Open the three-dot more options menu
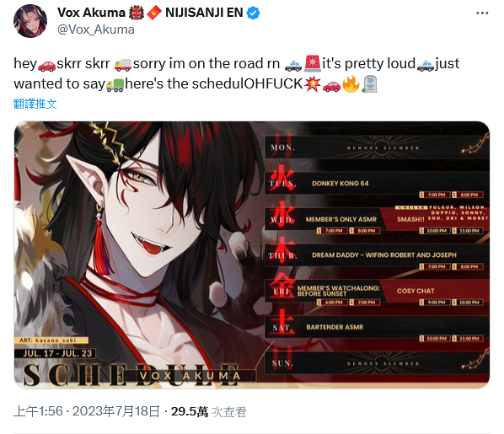Screen dimensions: 504x434 [482, 13]
